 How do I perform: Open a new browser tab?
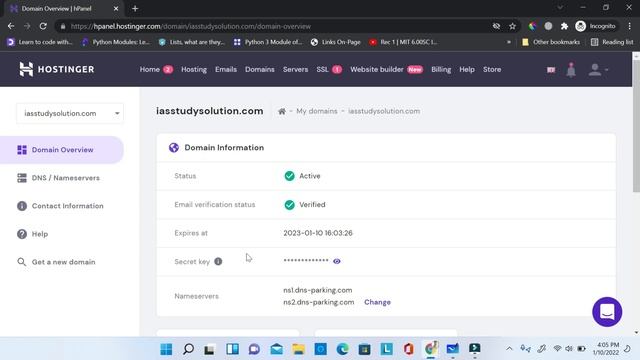tap(135, 8)
